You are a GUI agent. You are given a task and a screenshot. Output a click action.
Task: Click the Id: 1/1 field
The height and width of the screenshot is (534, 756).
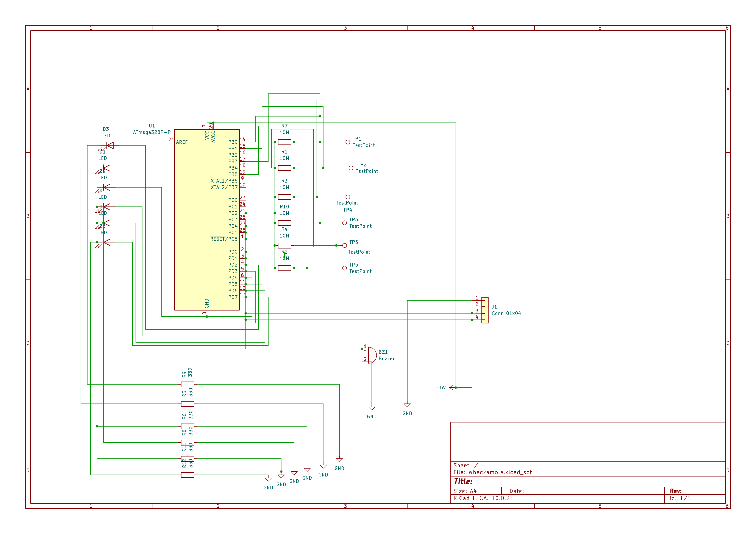(x=680, y=498)
